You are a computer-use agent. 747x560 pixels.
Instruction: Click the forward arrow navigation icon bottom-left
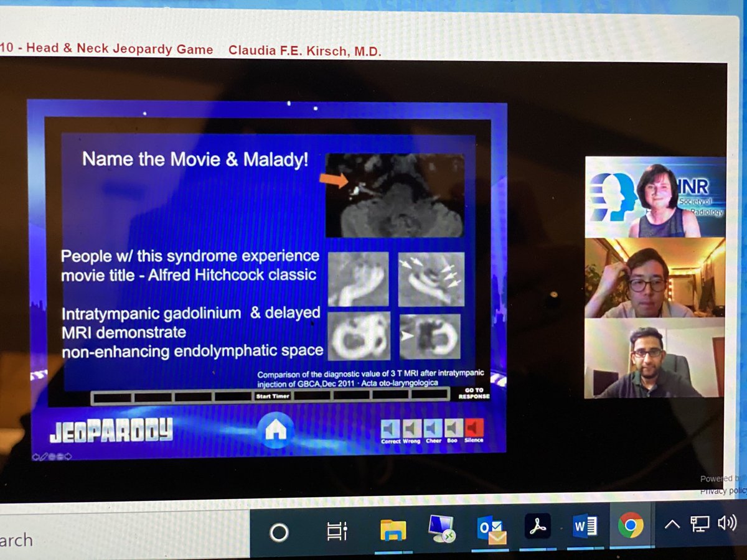[x=67, y=456]
